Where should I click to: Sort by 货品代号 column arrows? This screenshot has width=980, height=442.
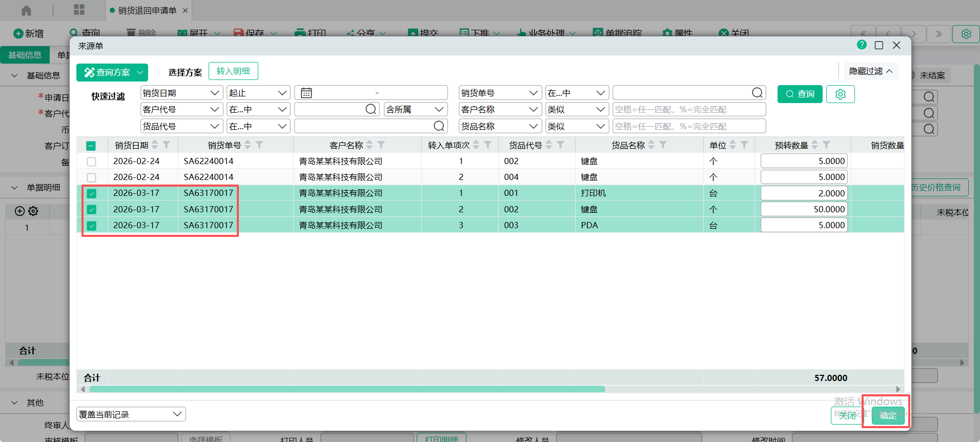(x=549, y=145)
